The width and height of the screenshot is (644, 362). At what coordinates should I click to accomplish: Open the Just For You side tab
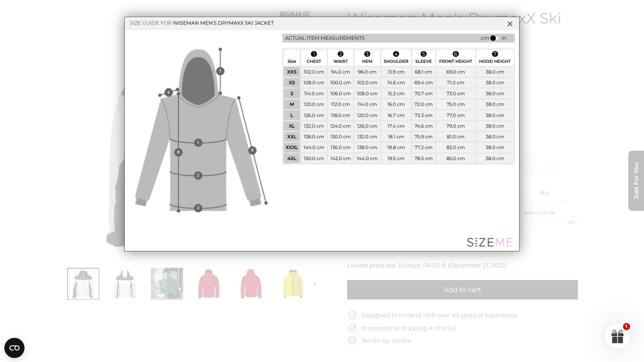click(636, 181)
